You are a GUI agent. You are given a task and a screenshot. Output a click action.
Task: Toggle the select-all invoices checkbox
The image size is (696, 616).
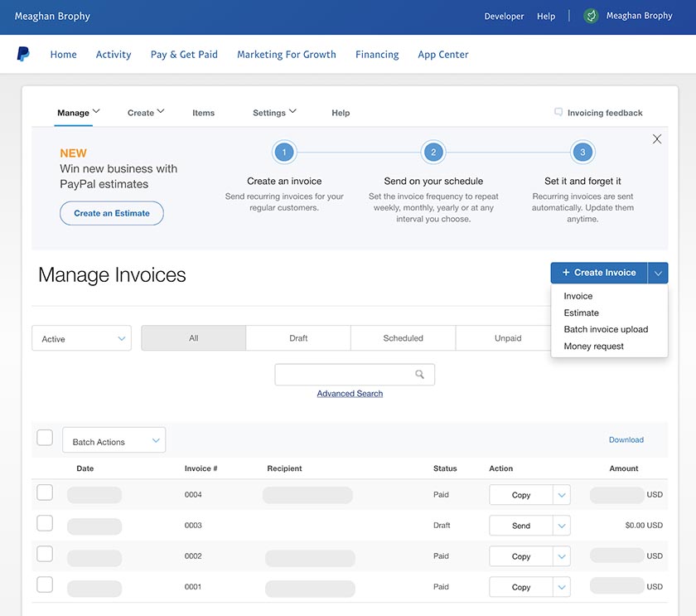point(45,438)
